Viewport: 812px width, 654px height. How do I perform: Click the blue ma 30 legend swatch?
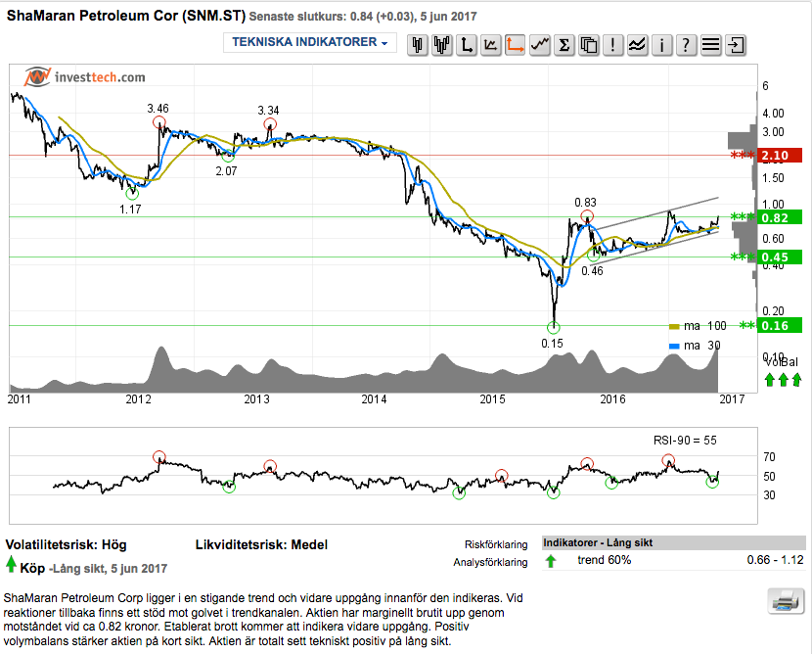pos(674,347)
